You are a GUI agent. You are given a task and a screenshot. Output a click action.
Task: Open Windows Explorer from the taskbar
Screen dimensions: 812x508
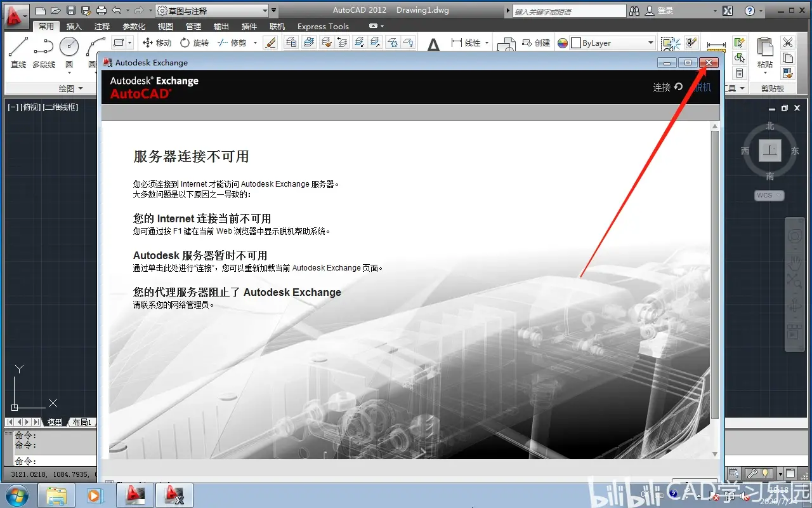click(56, 495)
